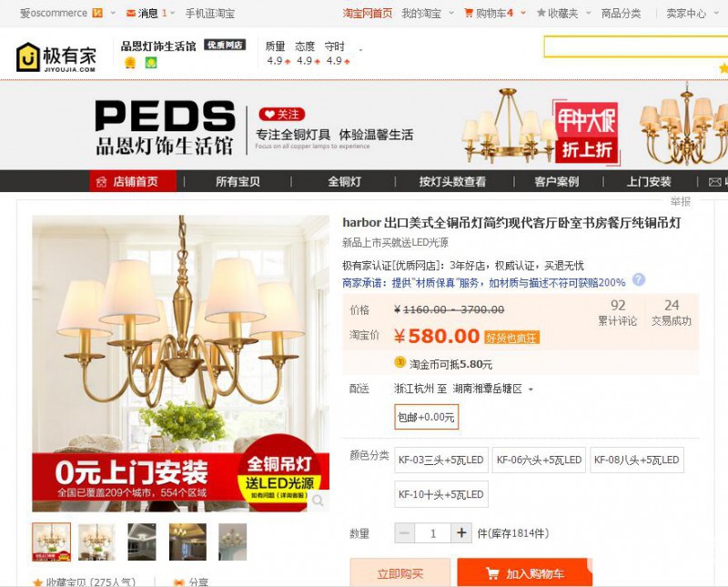Open the 全铜灯 navigation tab
The width and height of the screenshot is (728, 587).
click(344, 182)
